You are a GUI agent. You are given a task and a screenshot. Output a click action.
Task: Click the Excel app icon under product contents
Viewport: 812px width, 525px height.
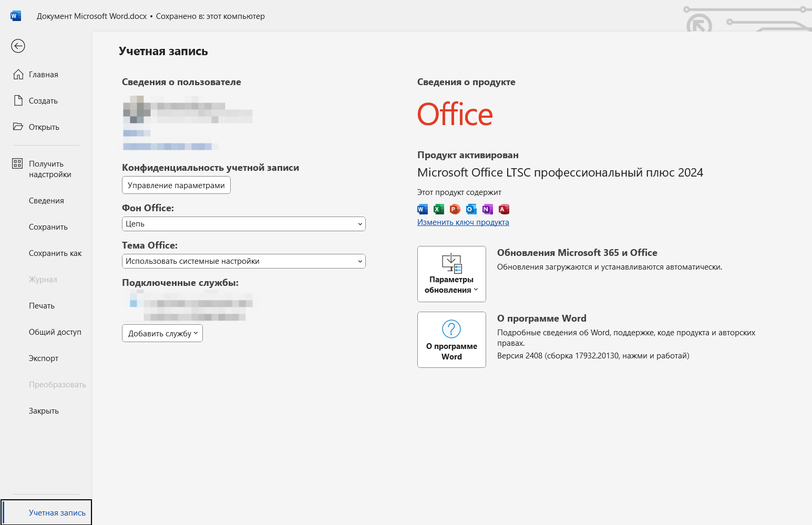439,209
